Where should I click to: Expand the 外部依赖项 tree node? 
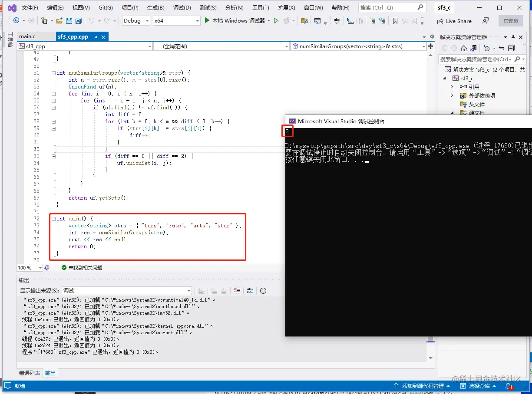coord(452,95)
